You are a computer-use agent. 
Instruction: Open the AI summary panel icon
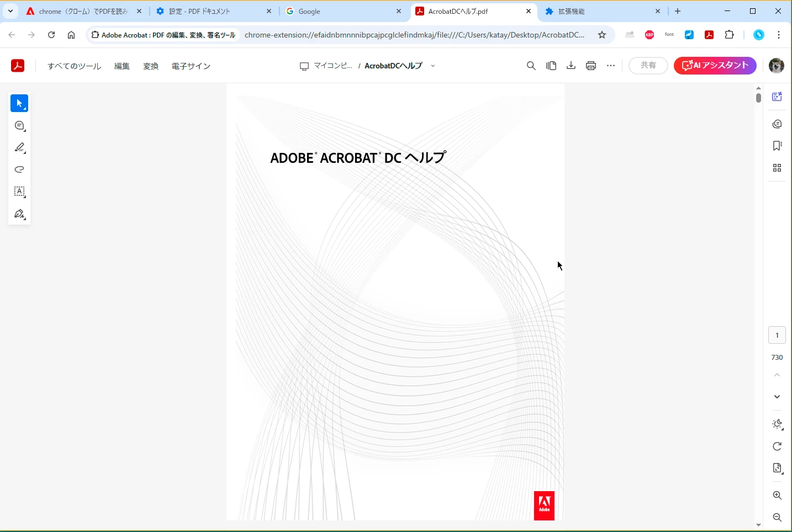[x=777, y=97]
